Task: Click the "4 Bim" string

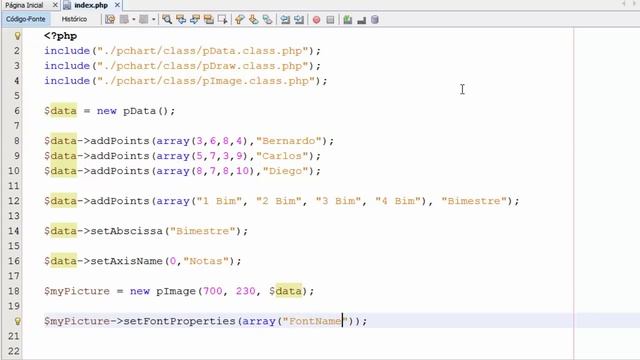Action: point(398,201)
